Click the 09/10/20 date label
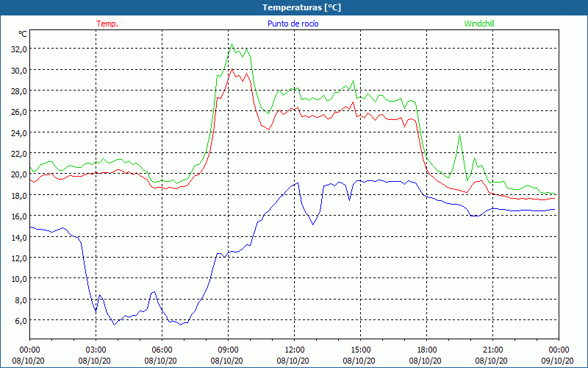Screen dimensions: 588x368 (x=559, y=361)
